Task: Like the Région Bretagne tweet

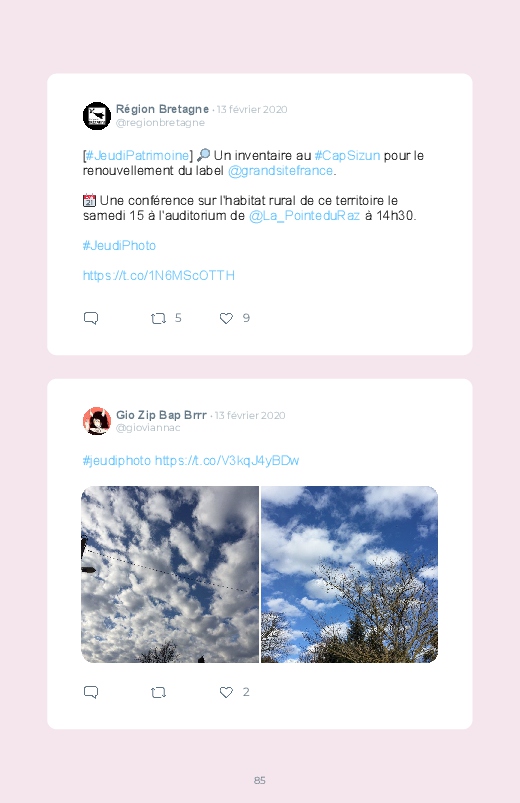Action: pyautogui.click(x=226, y=319)
